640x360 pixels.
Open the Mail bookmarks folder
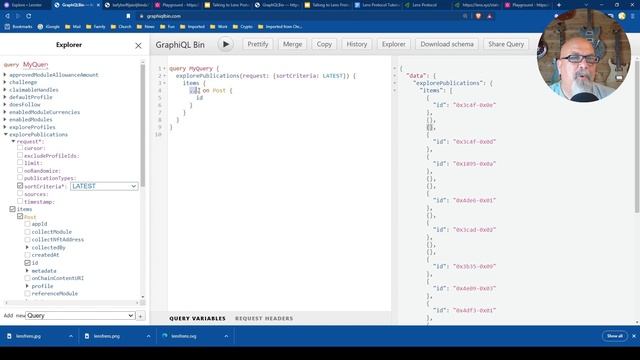click(x=73, y=27)
